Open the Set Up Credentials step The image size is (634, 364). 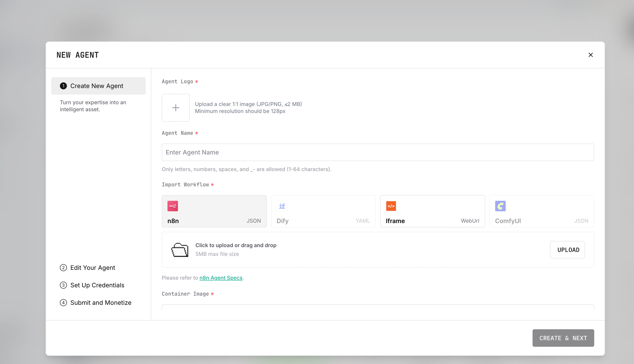pyautogui.click(x=97, y=285)
